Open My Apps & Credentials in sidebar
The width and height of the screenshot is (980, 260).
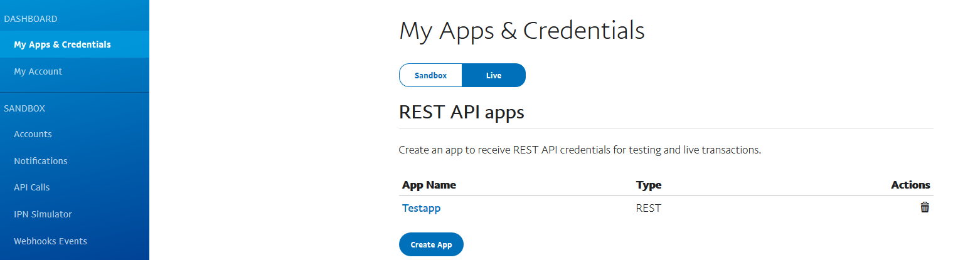[62, 44]
